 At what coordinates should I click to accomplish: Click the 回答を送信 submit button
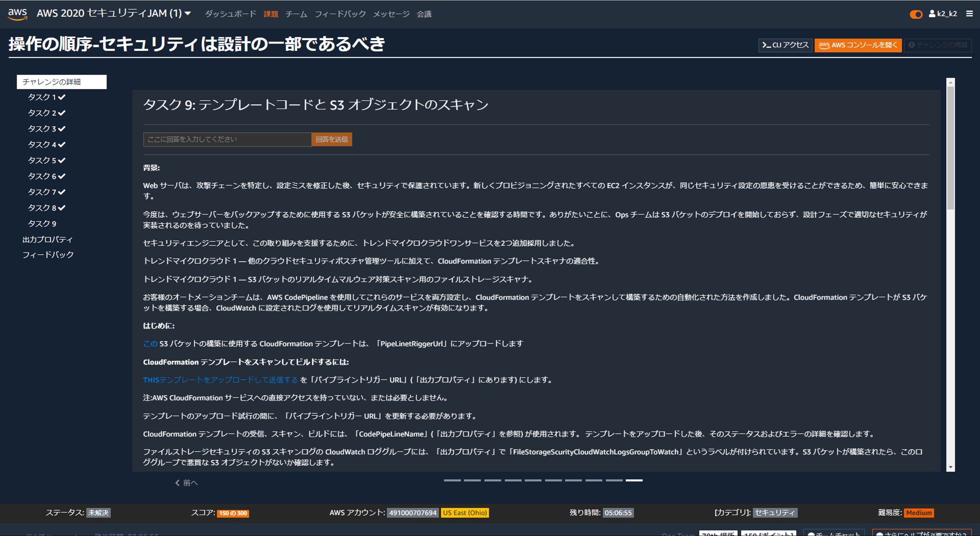331,139
